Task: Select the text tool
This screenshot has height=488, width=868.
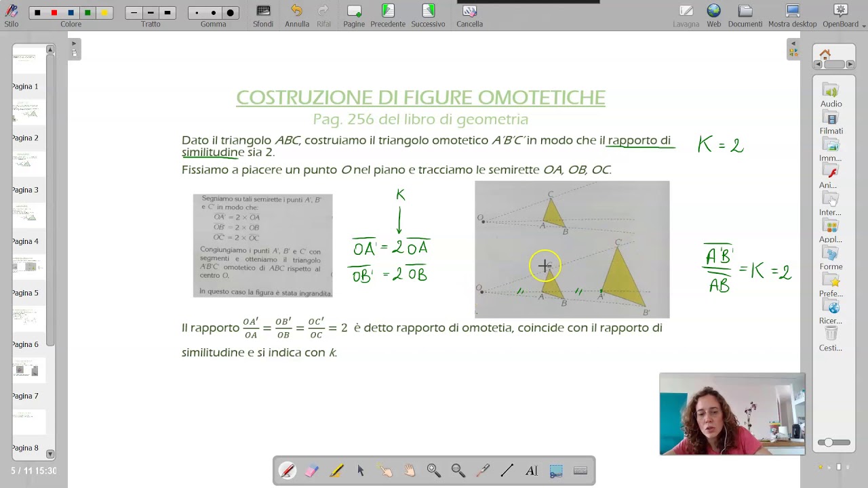Action: [532, 470]
